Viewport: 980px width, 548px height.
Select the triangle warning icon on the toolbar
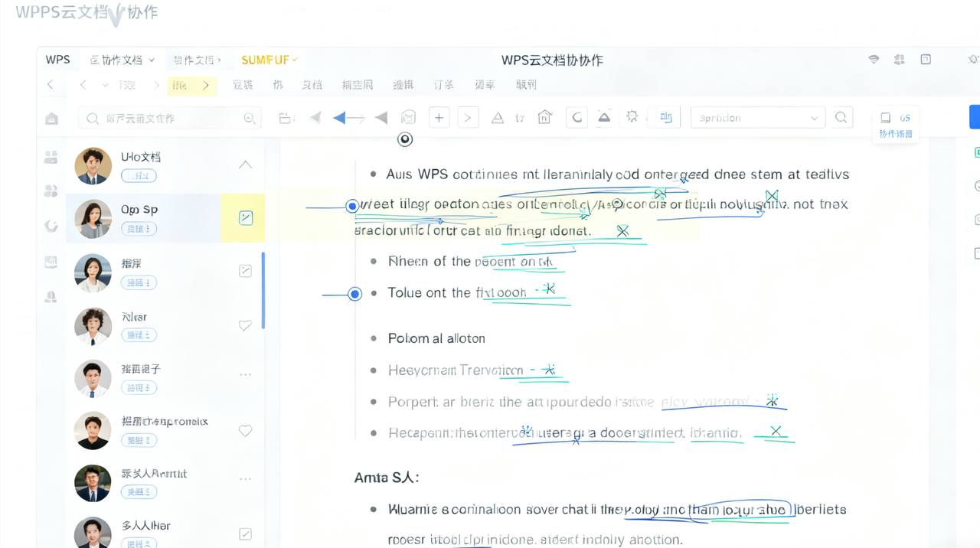pyautogui.click(x=498, y=117)
